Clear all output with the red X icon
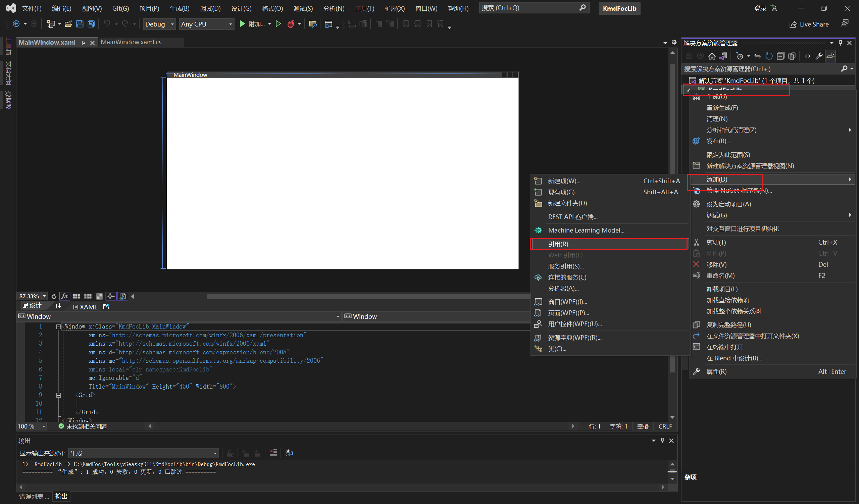This screenshot has height=504, width=859. [273, 453]
